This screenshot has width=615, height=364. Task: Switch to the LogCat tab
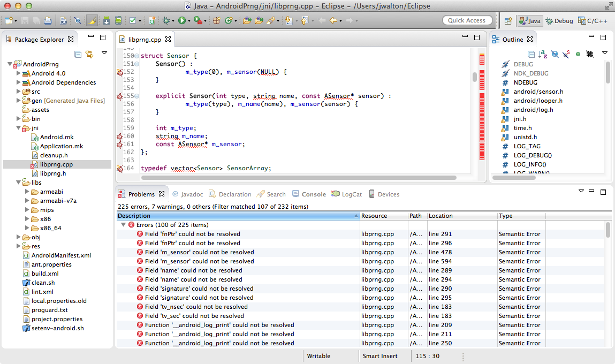pos(351,194)
